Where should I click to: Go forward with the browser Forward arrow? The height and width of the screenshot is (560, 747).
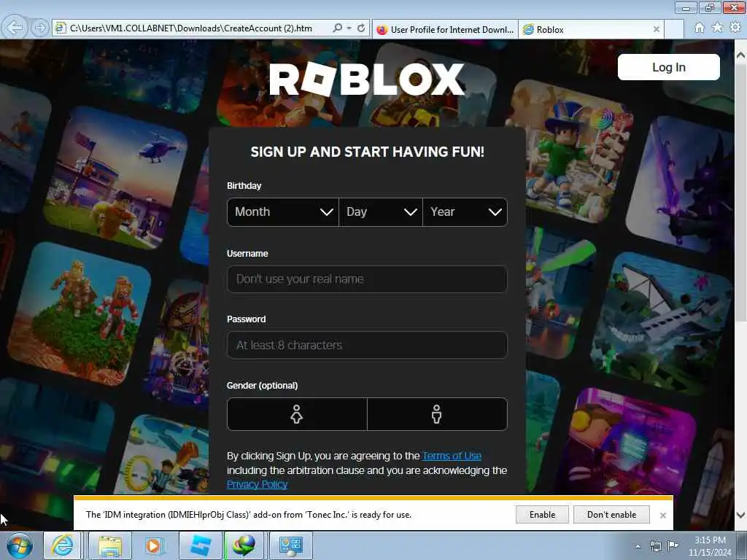tap(39, 28)
